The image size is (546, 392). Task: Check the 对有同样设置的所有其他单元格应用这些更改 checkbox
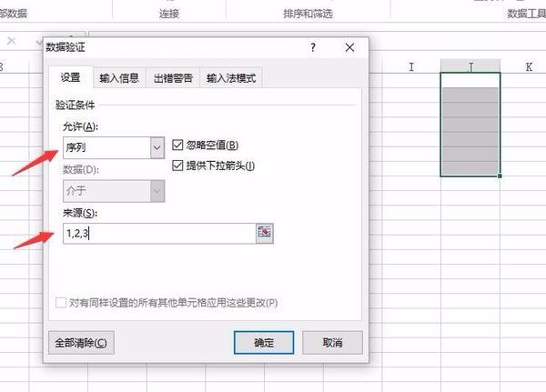[x=61, y=303]
